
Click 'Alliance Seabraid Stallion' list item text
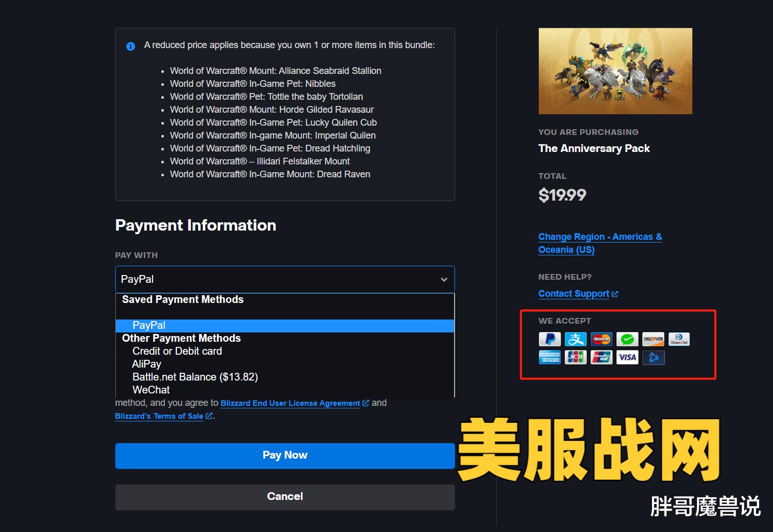point(276,71)
